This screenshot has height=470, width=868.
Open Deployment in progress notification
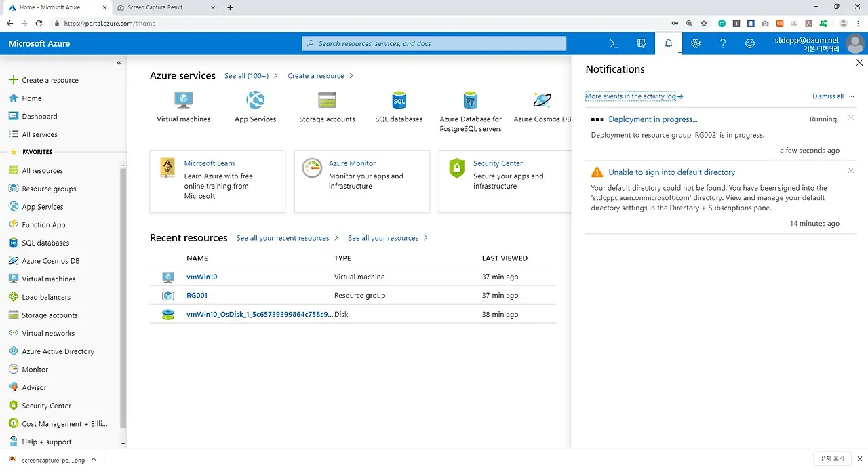653,119
